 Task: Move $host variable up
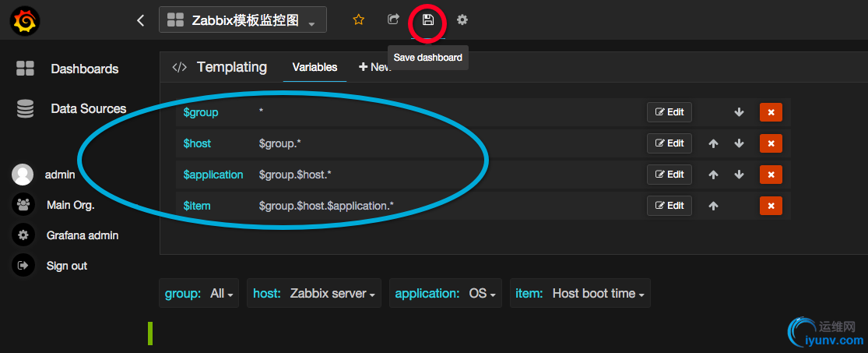coord(713,143)
